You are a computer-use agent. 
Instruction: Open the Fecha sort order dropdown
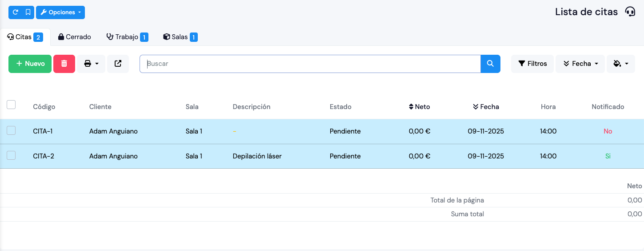pyautogui.click(x=580, y=64)
